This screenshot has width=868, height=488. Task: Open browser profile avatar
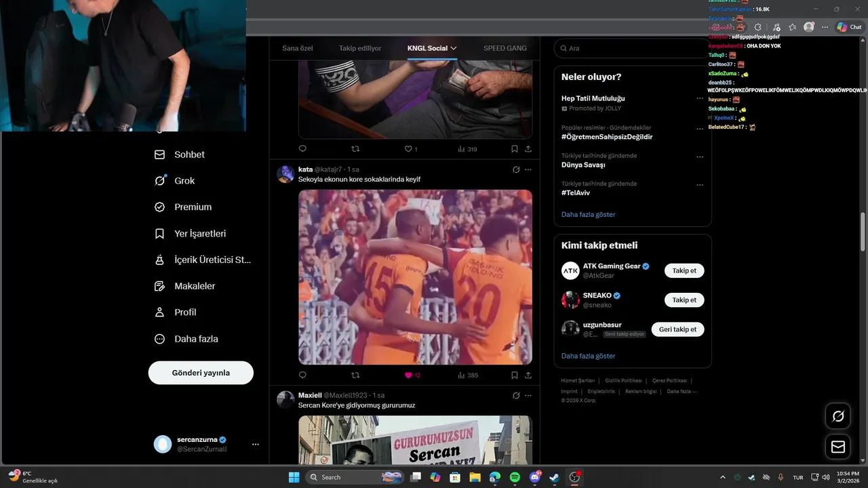[808, 27]
